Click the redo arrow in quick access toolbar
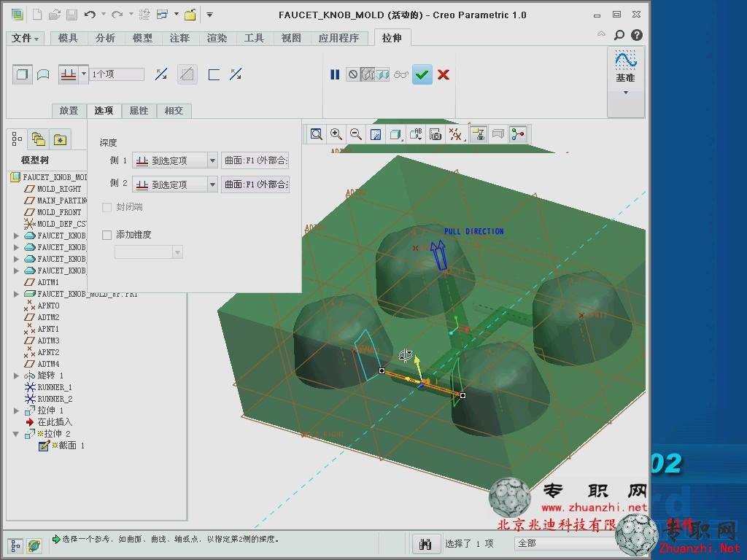 (117, 15)
